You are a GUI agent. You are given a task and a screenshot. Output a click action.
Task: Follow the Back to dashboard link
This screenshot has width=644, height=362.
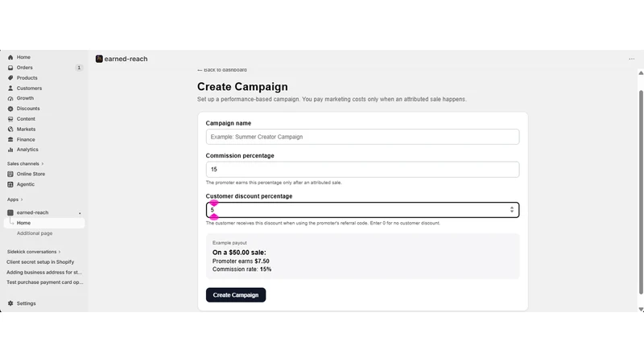click(x=222, y=70)
